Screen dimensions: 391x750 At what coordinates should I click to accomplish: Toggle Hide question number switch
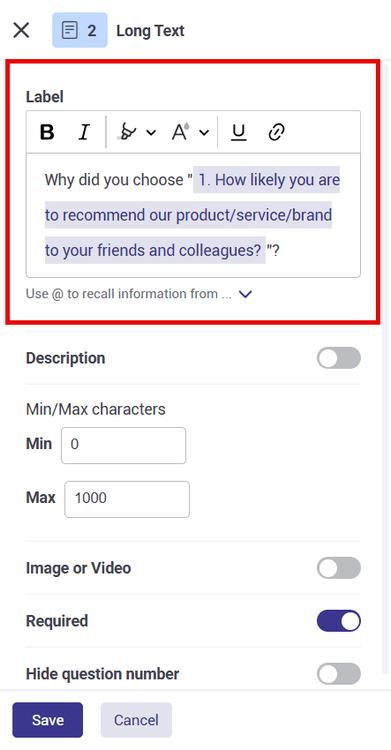point(339,674)
